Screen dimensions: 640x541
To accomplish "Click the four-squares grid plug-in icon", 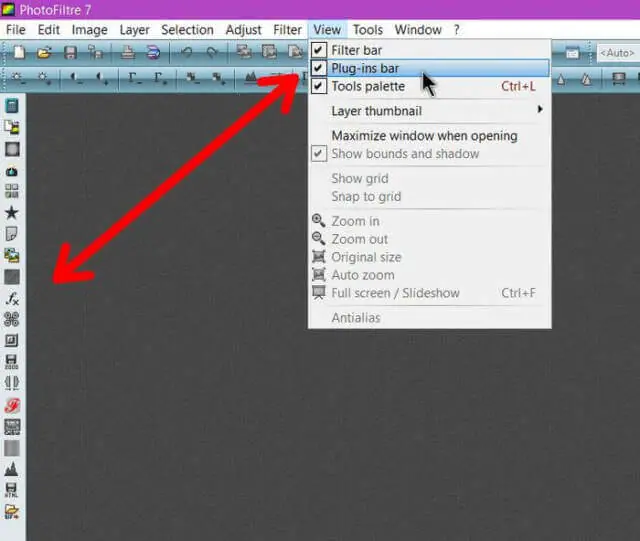I will click(x=12, y=191).
